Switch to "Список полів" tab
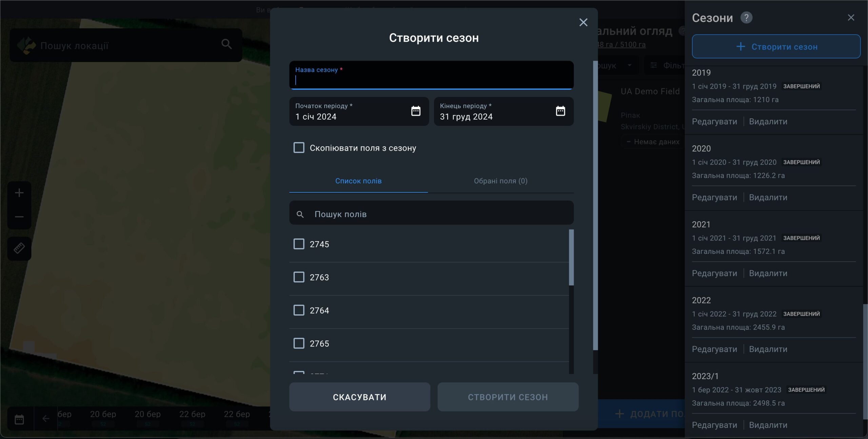868x439 pixels. coord(358,181)
